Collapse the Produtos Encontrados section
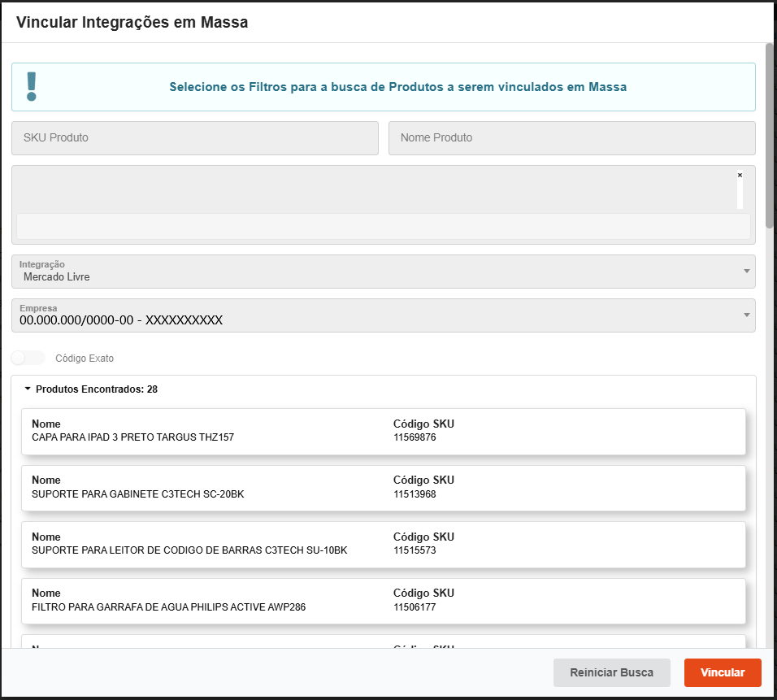 coord(28,389)
